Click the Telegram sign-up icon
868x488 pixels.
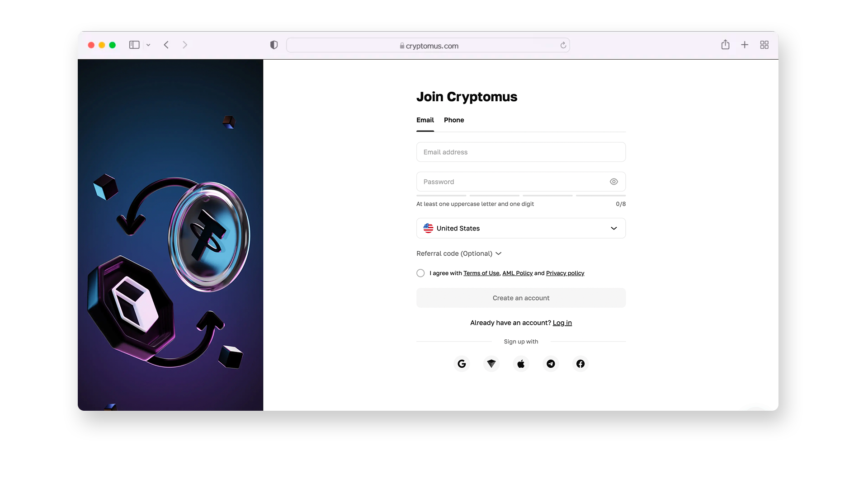point(550,363)
